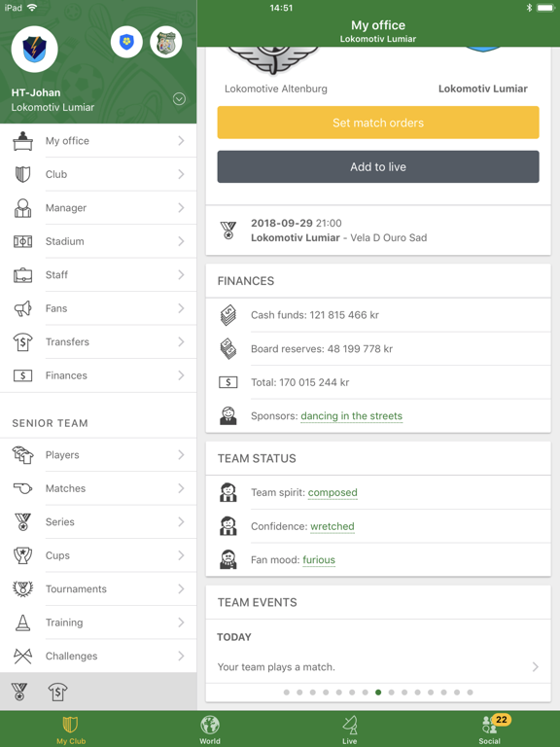Screen dimensions: 560x747
Task: Open the Manager menu item
Action: pyautogui.click(x=98, y=208)
